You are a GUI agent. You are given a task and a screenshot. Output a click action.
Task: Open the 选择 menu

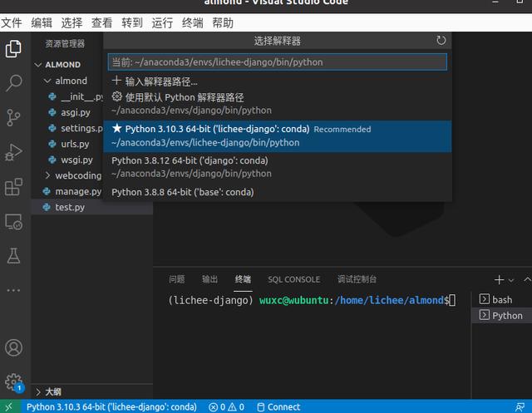pyautogui.click(x=72, y=23)
